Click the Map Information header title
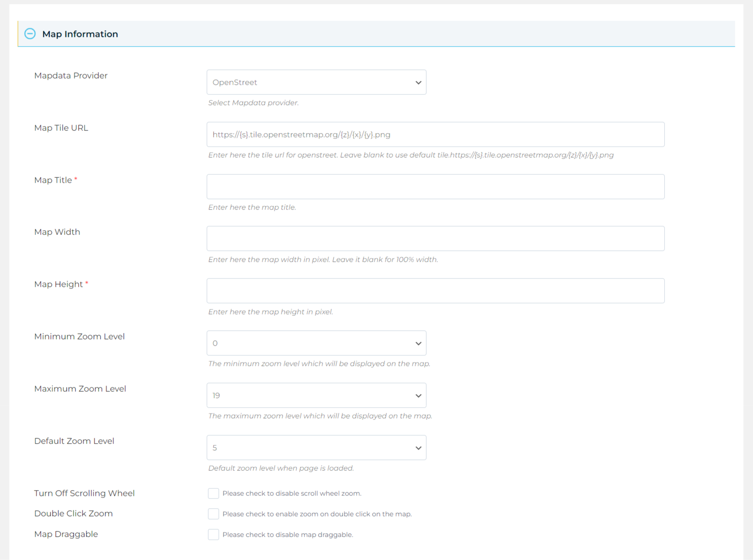 80,34
